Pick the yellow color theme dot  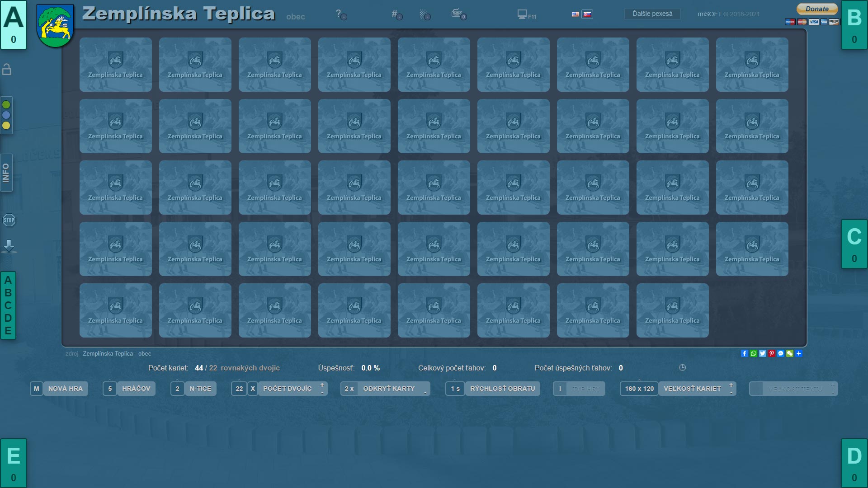[x=6, y=125]
